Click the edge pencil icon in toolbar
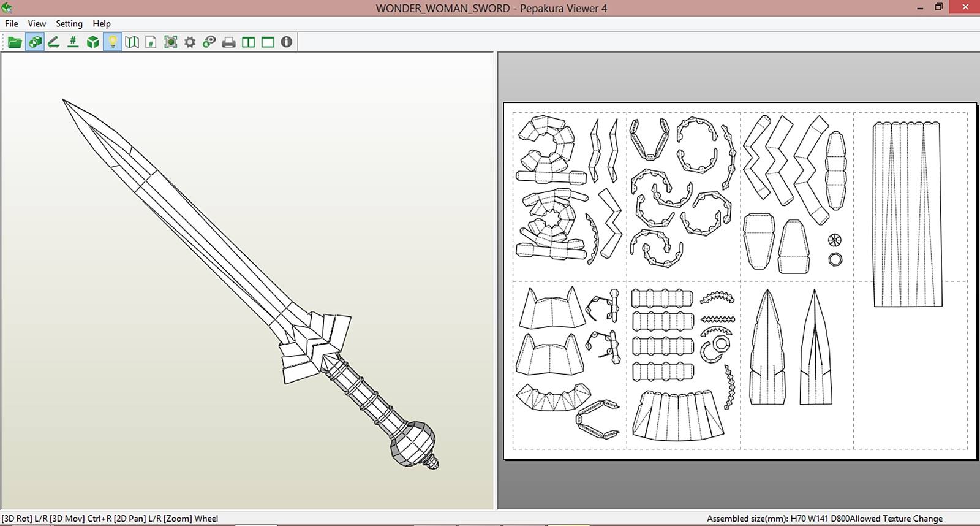This screenshot has height=526, width=980. pyautogui.click(x=54, y=42)
